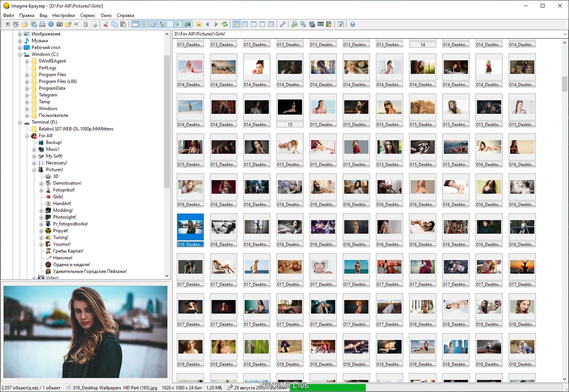Screen dimensions: 569x392
Task: Open help with the question mark icon
Action: coord(353,24)
